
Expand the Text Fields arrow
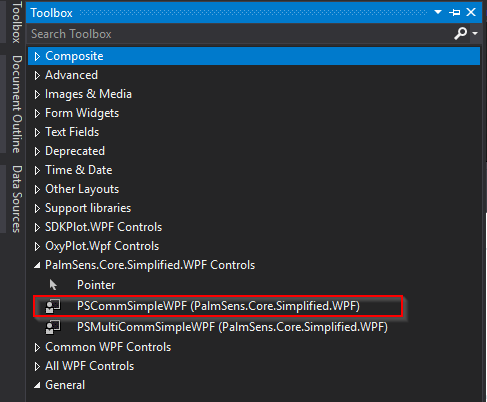coord(37,132)
